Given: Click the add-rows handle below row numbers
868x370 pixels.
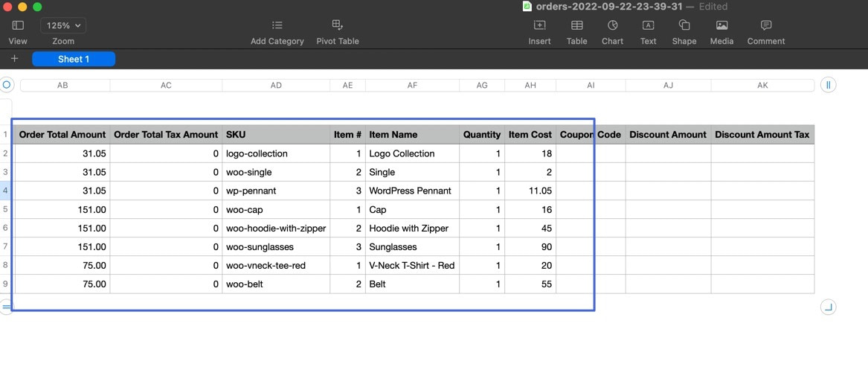Looking at the screenshot, I should click(6, 306).
